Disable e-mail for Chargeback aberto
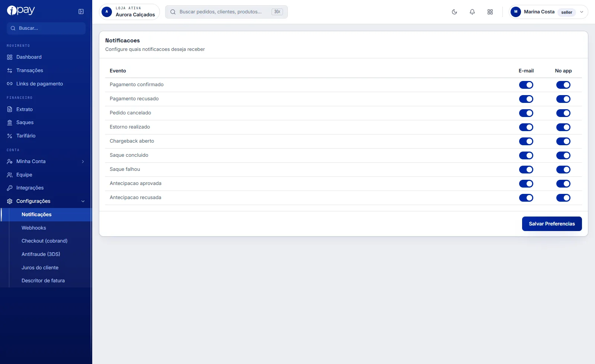Image resolution: width=595 pixels, height=364 pixels. tap(526, 142)
